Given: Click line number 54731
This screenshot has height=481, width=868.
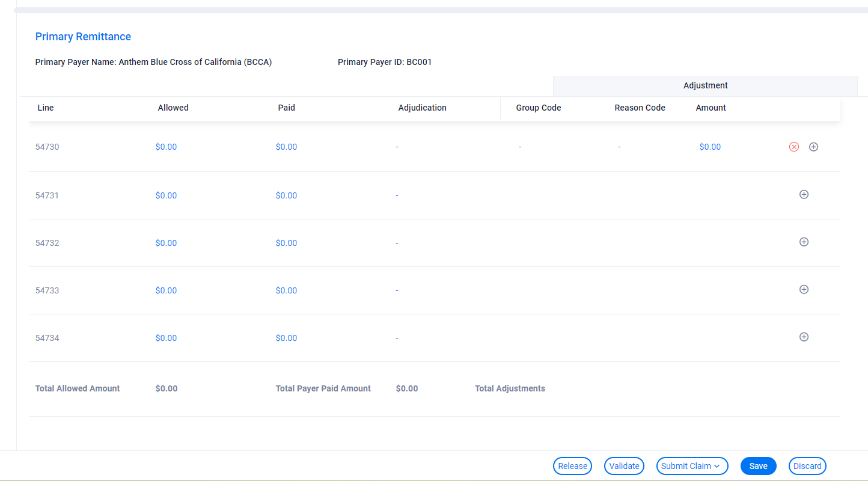Looking at the screenshot, I should coord(47,195).
